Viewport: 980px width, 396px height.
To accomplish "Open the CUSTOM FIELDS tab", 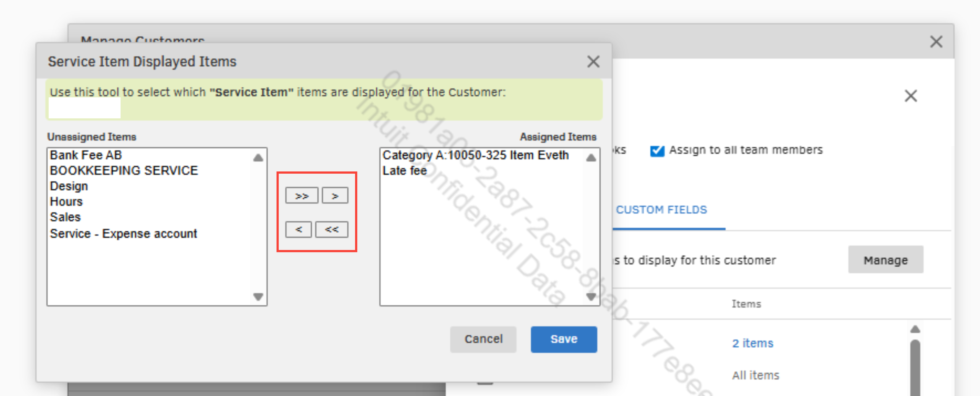I will pyautogui.click(x=661, y=210).
